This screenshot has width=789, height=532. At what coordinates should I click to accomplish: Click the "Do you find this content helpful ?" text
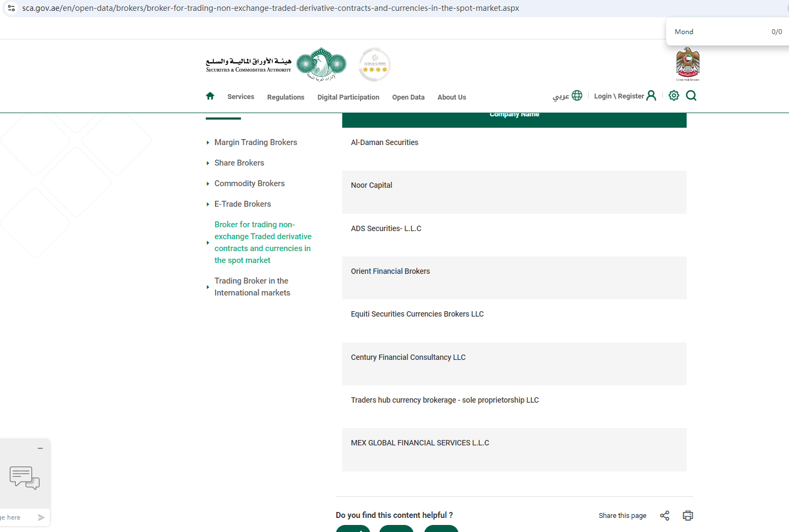click(x=394, y=515)
